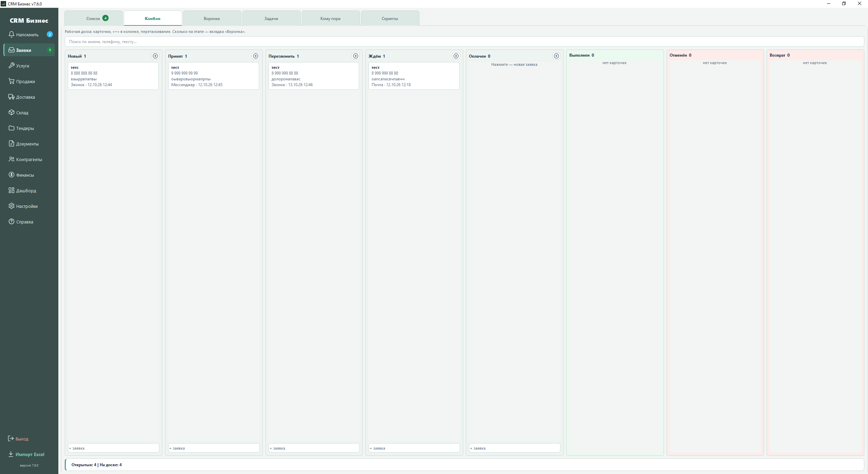Switch to the Список tab

point(94,18)
